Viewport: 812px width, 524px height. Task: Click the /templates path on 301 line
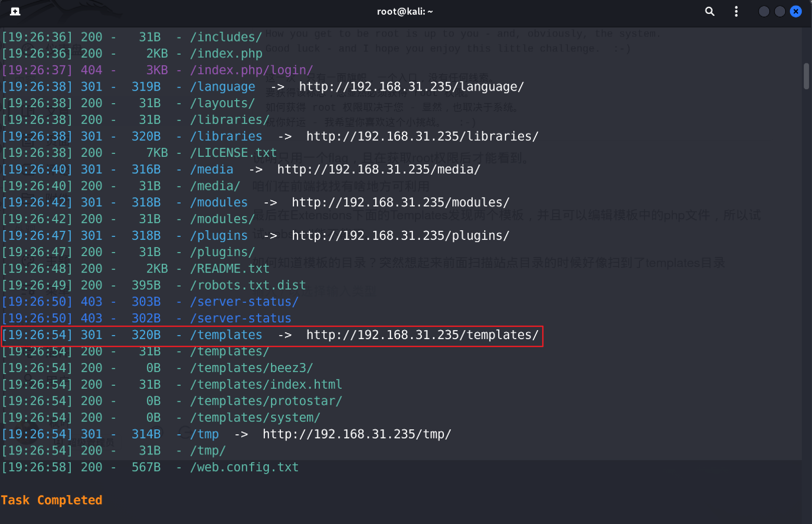tap(226, 335)
